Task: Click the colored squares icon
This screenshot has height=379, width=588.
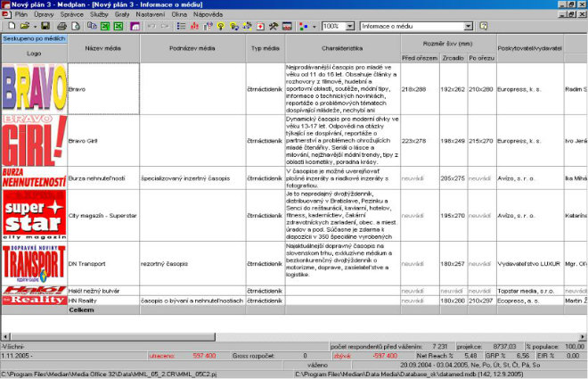Action: tap(304, 26)
